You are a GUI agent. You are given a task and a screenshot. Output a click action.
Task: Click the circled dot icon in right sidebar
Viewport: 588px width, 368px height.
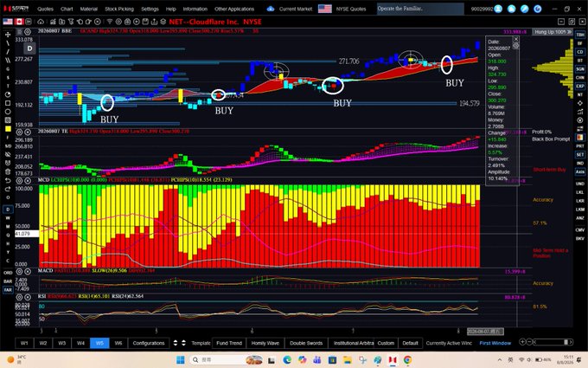click(x=580, y=120)
